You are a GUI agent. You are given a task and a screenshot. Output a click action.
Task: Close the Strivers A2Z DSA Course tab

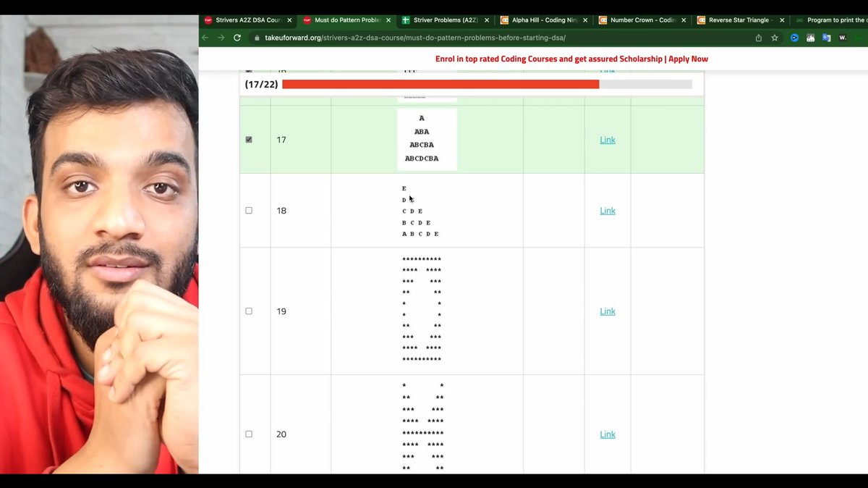pyautogui.click(x=289, y=20)
